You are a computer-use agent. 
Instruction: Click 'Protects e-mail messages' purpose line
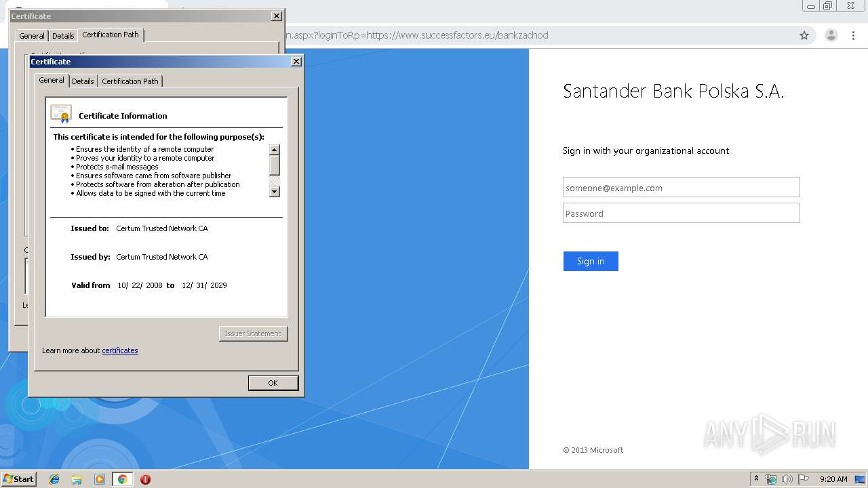[x=117, y=167]
